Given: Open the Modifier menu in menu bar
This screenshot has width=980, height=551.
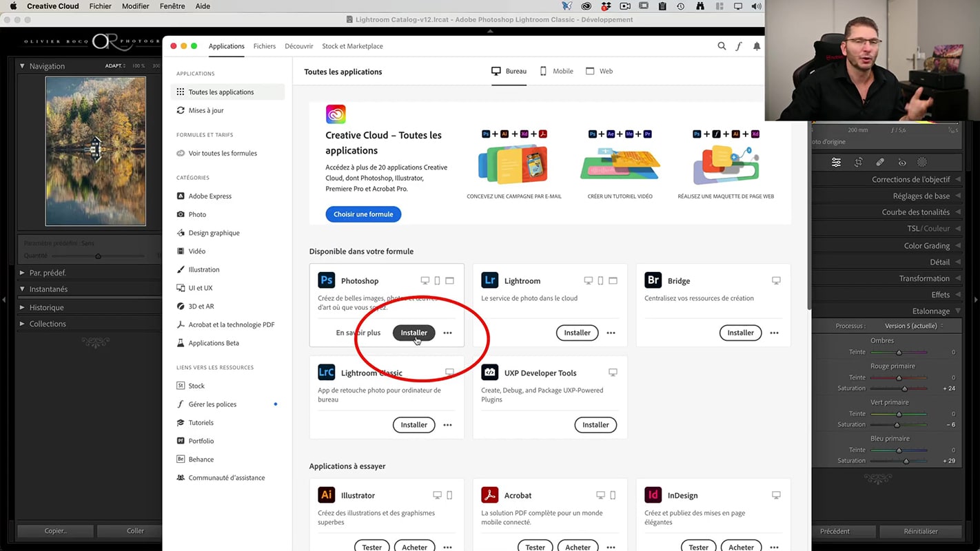Looking at the screenshot, I should click(136, 6).
